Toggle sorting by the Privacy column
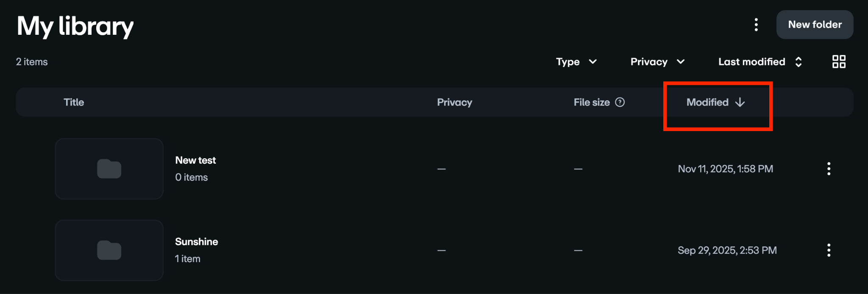Viewport: 868px width, 294px height. (454, 102)
